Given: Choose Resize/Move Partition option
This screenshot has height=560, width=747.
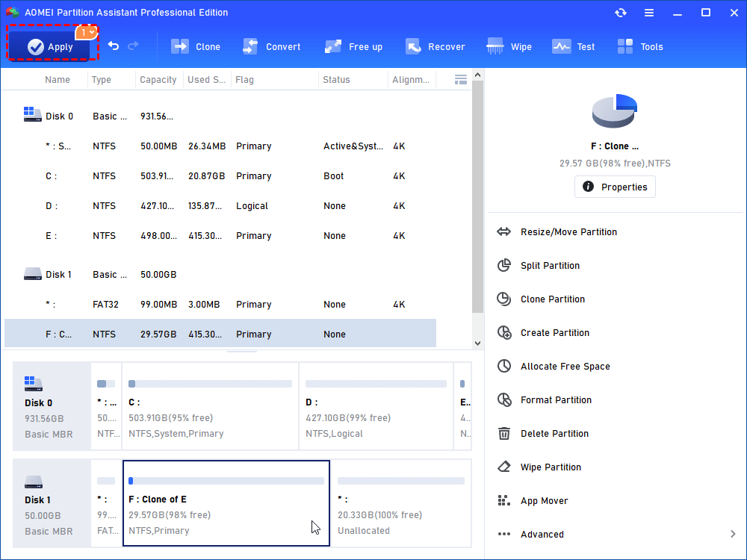Looking at the screenshot, I should pos(568,232).
